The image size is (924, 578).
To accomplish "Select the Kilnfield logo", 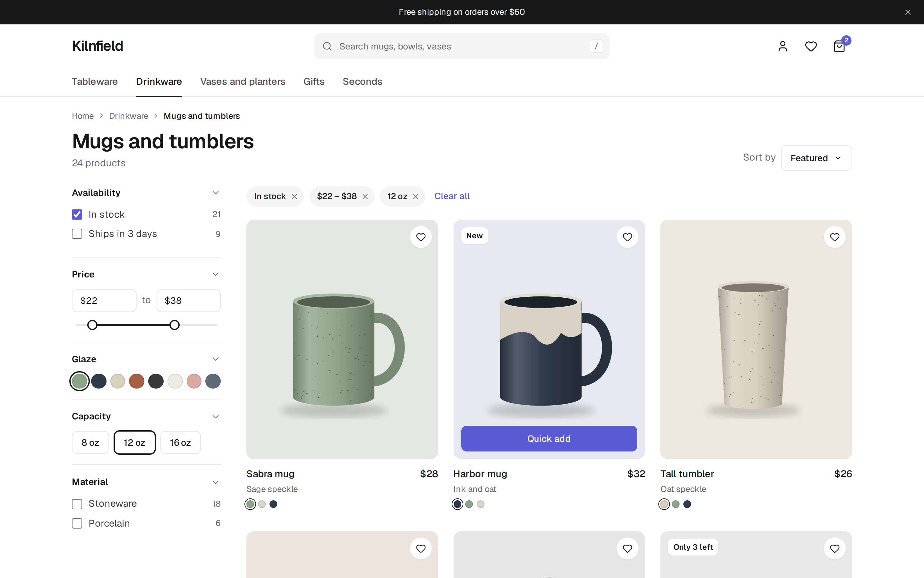I will [97, 46].
